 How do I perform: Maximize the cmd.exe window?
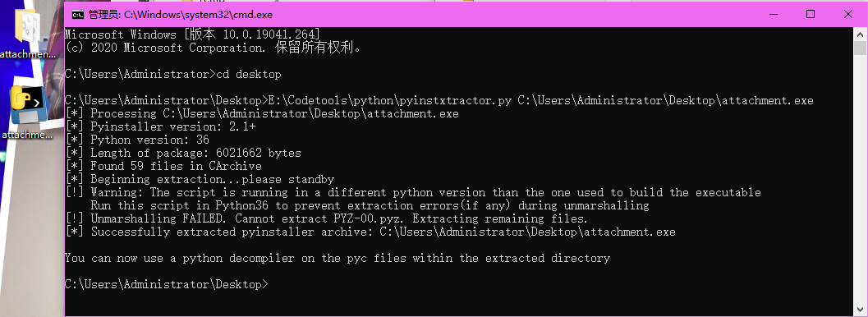810,15
